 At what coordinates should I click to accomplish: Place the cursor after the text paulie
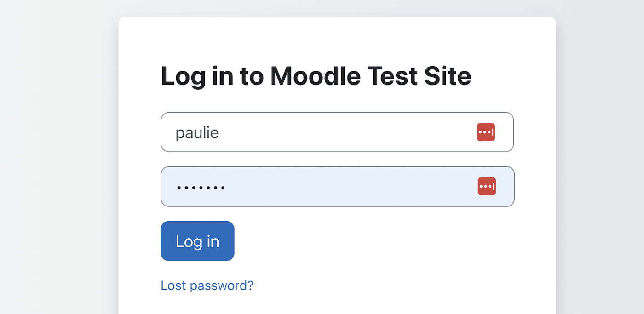tap(220, 133)
